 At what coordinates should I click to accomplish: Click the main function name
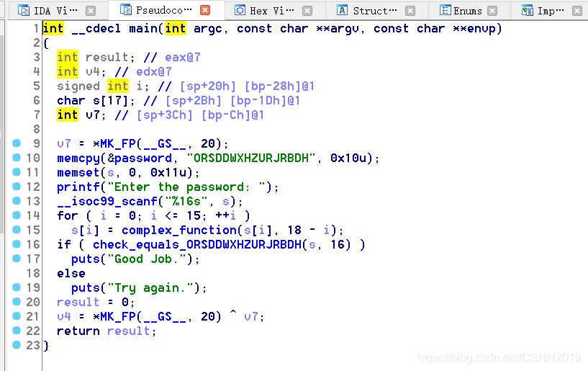pos(143,29)
